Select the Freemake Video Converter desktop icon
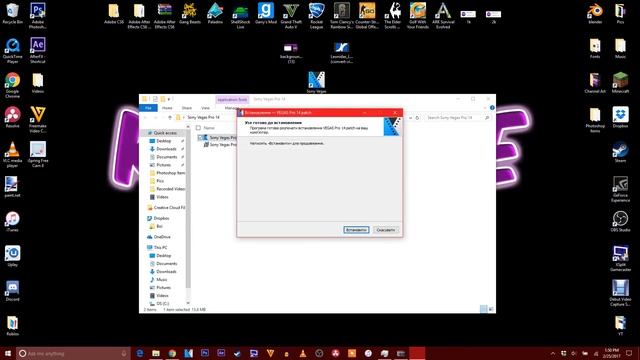Screen dimensions: 640x360 (x=38, y=120)
